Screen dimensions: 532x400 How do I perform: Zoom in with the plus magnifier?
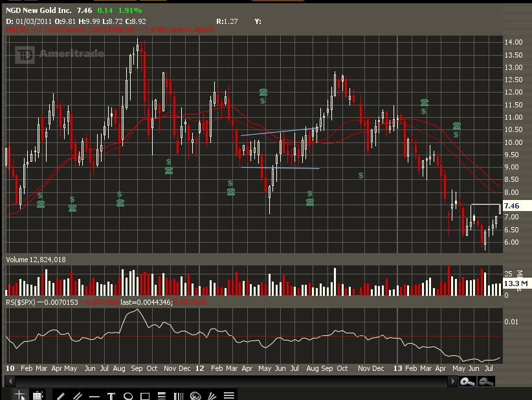click(x=467, y=382)
